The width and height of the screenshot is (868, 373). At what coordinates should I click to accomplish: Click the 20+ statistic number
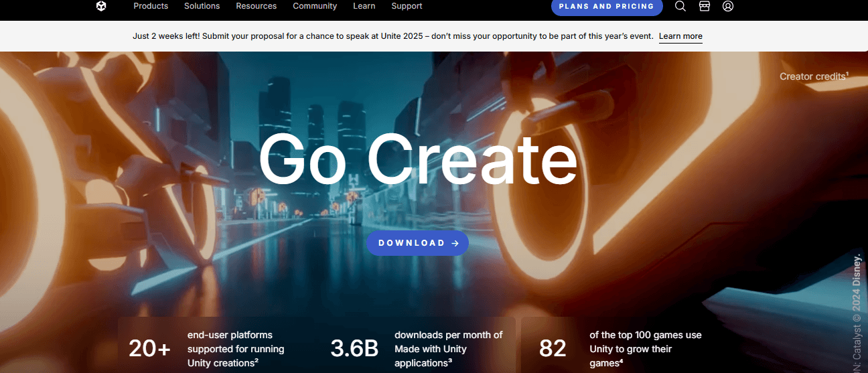tap(150, 349)
